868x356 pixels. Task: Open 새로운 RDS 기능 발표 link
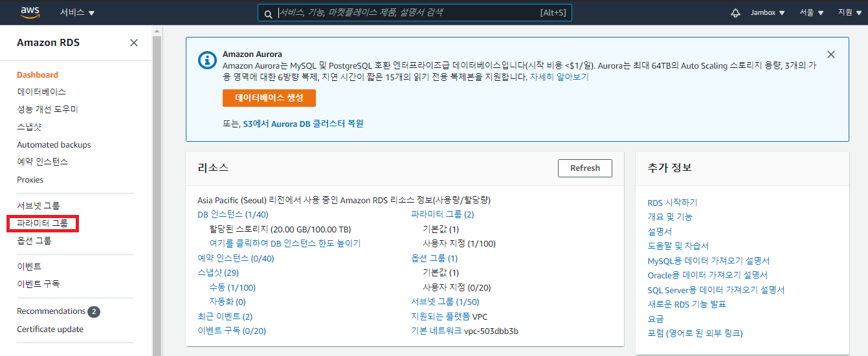point(687,304)
